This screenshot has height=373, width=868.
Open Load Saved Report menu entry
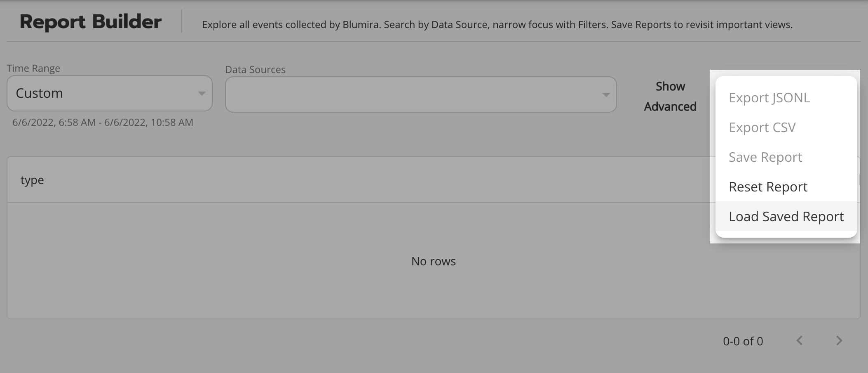pos(786,217)
